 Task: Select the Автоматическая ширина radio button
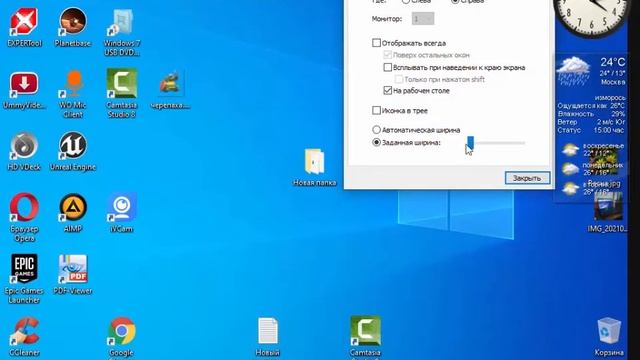376,130
